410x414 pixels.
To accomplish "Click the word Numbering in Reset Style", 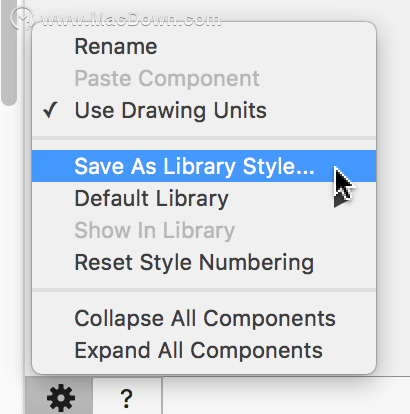I will [256, 263].
